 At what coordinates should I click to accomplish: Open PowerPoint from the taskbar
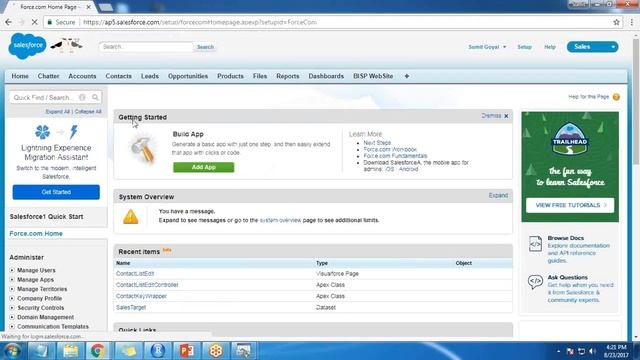point(187,351)
